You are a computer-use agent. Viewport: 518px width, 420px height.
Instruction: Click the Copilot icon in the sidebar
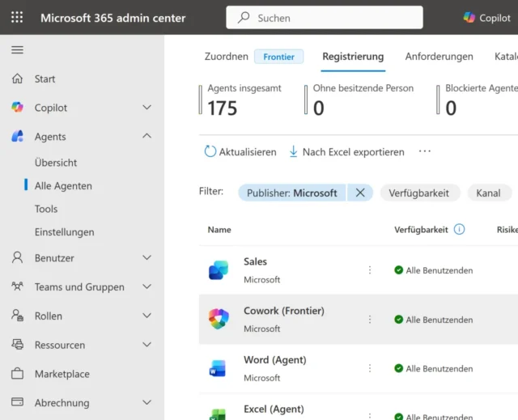coord(17,108)
